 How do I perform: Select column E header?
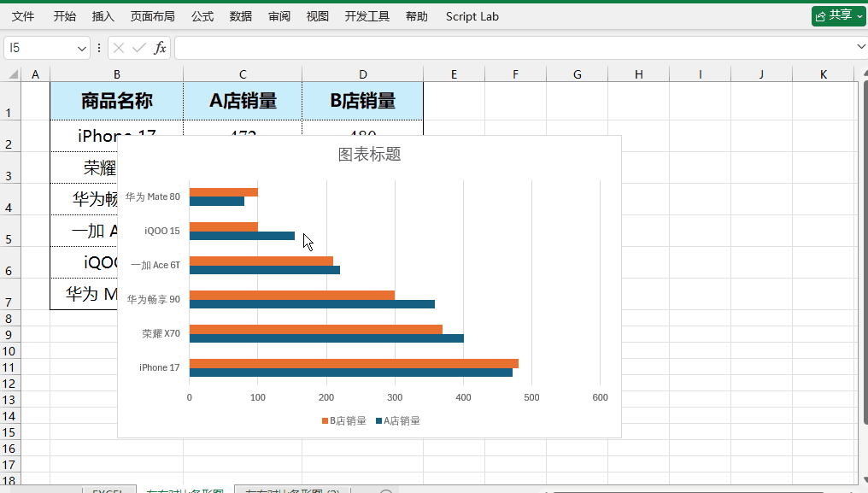454,74
